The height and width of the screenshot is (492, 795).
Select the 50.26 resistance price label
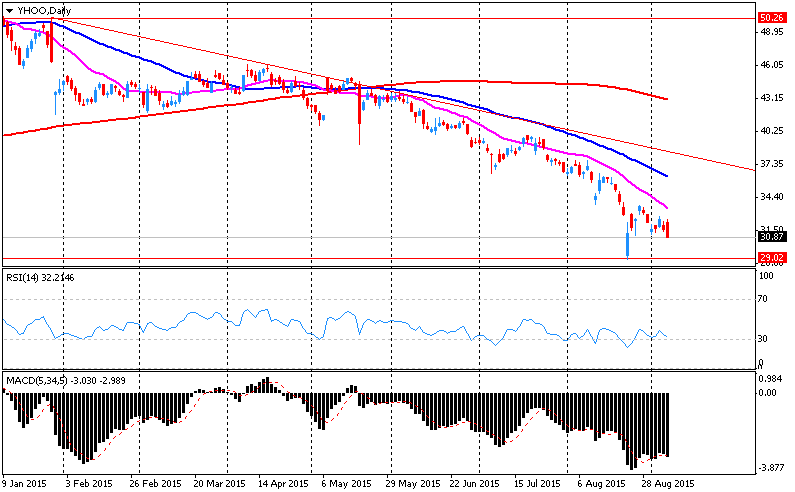(x=772, y=18)
